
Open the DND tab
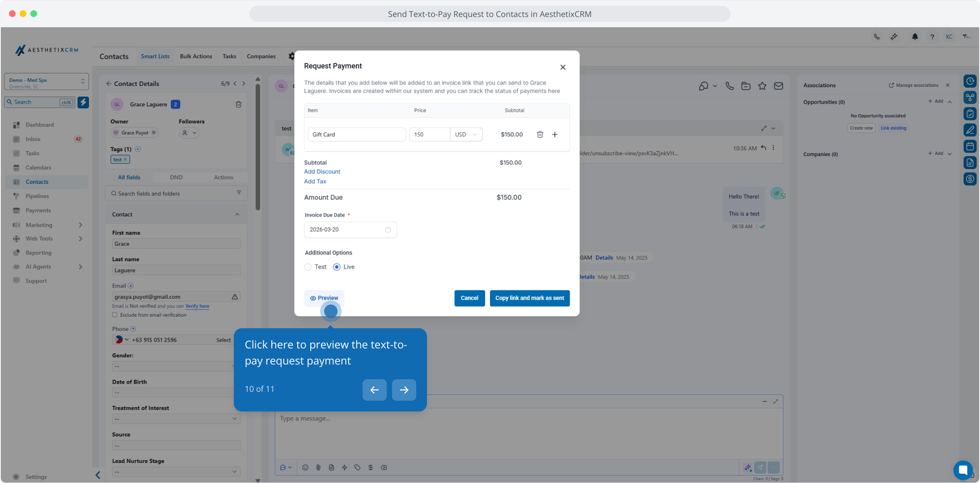176,178
